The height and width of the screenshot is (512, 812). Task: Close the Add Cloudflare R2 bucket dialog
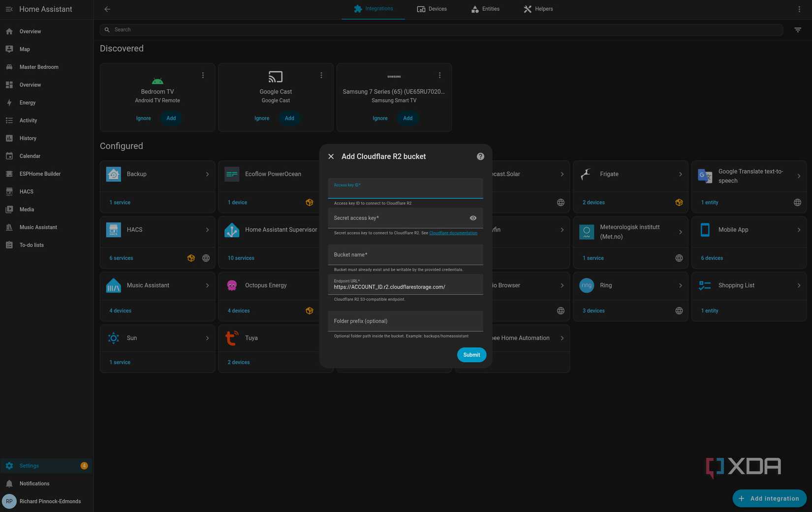331,156
